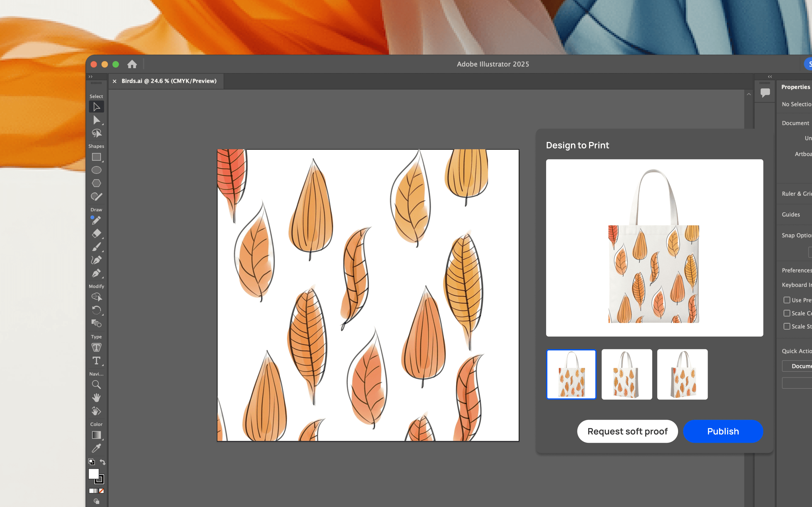This screenshot has width=812, height=507.
Task: Select the Zoom tool
Action: (96, 384)
